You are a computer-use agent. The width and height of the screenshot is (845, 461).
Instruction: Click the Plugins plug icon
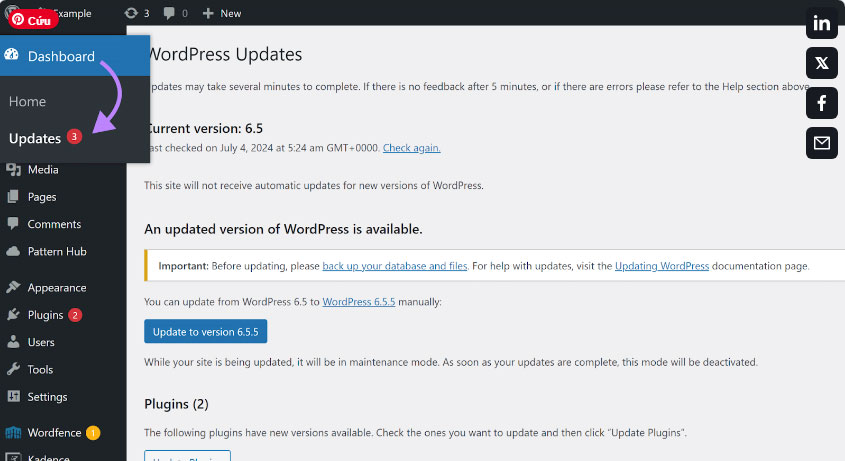13,315
